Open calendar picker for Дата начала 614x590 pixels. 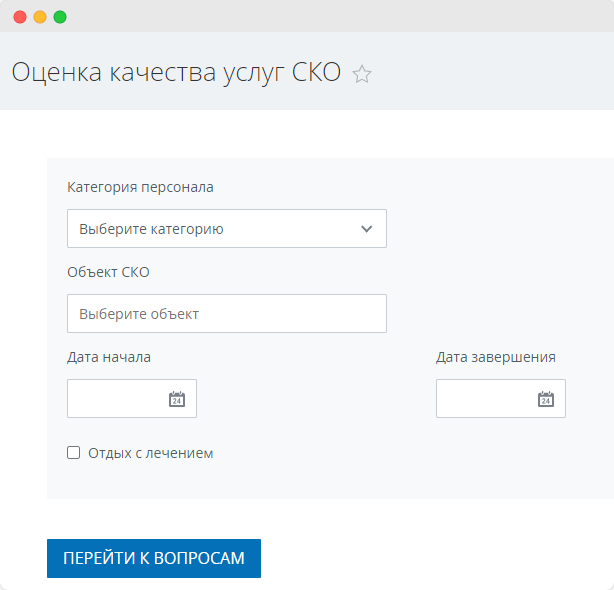click(x=177, y=399)
